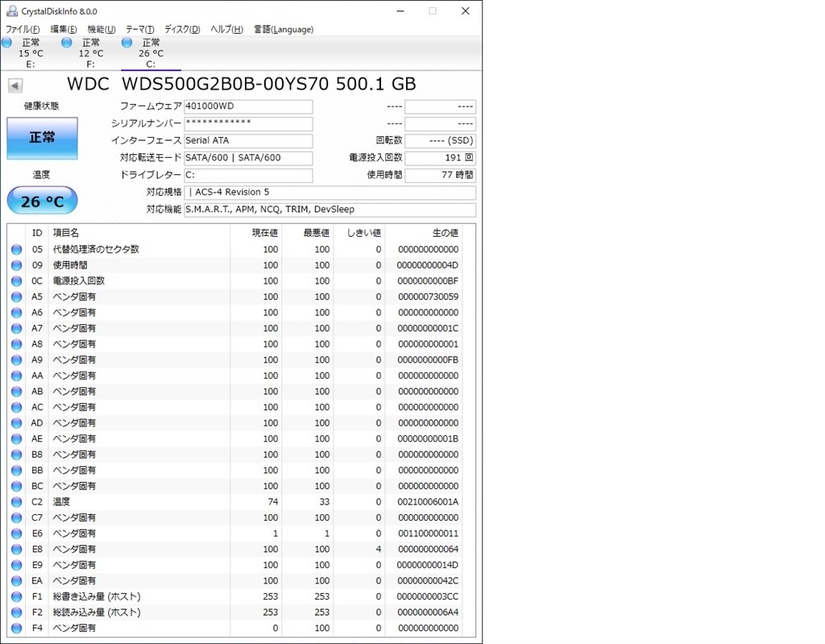Click the power-on hours field 77 時間
The height and width of the screenshot is (644, 825).
pos(441,175)
